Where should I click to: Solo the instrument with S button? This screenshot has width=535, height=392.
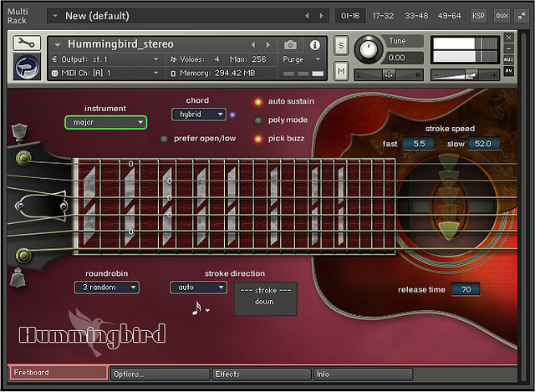[x=341, y=45]
